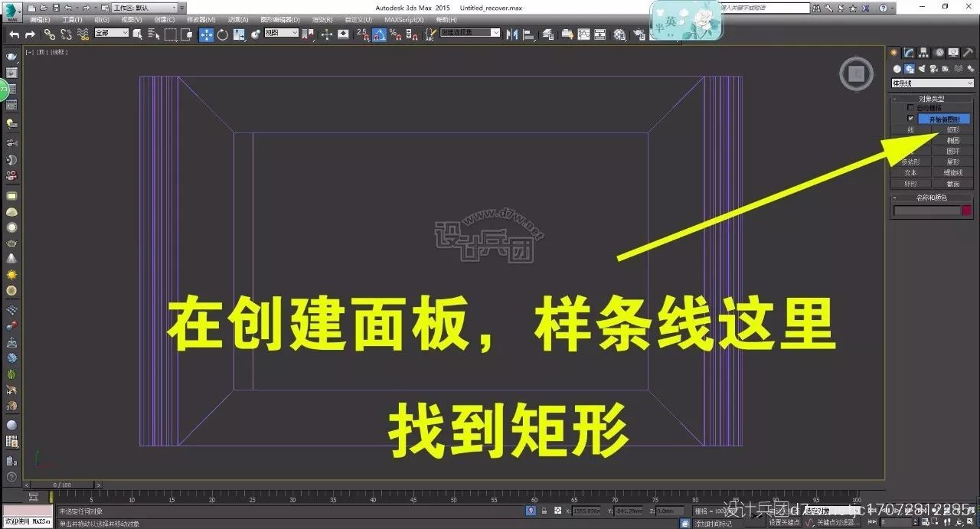Activate the Select and Rotate tool
Screen dimensions: 980x529
(x=222, y=34)
